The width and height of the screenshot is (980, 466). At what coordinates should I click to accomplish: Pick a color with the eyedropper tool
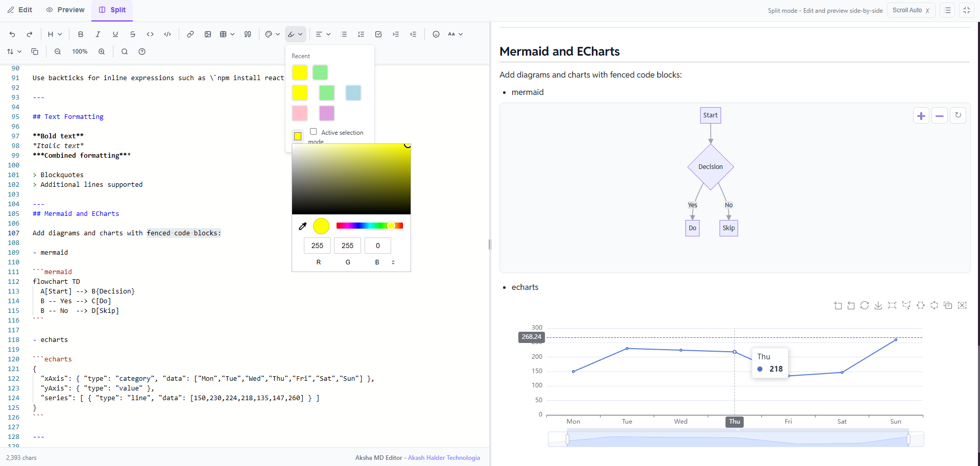[x=302, y=226]
